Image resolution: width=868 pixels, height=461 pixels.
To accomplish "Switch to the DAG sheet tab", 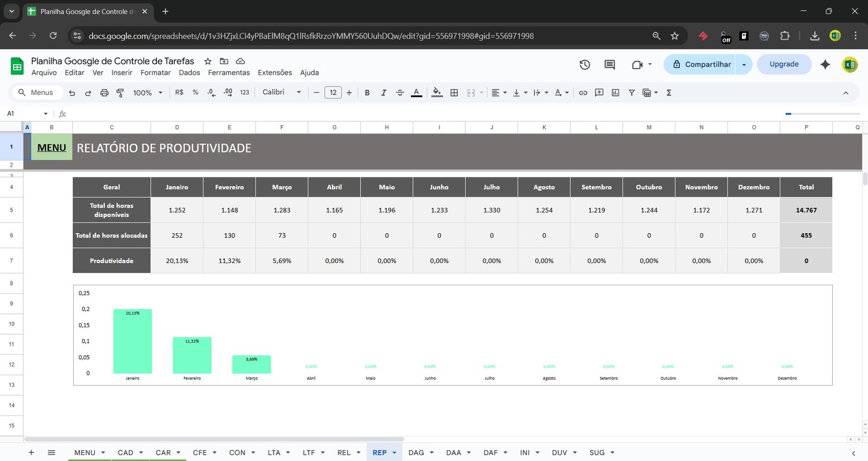I will [x=416, y=452].
